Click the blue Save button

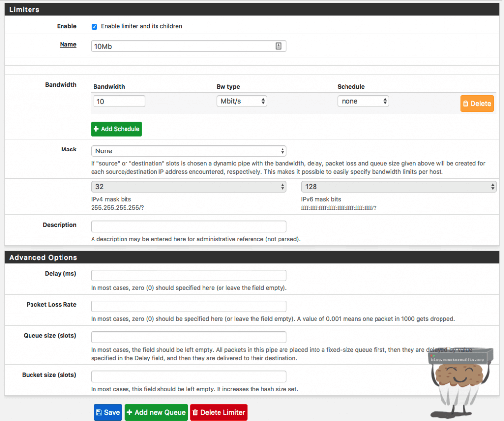[107, 412]
